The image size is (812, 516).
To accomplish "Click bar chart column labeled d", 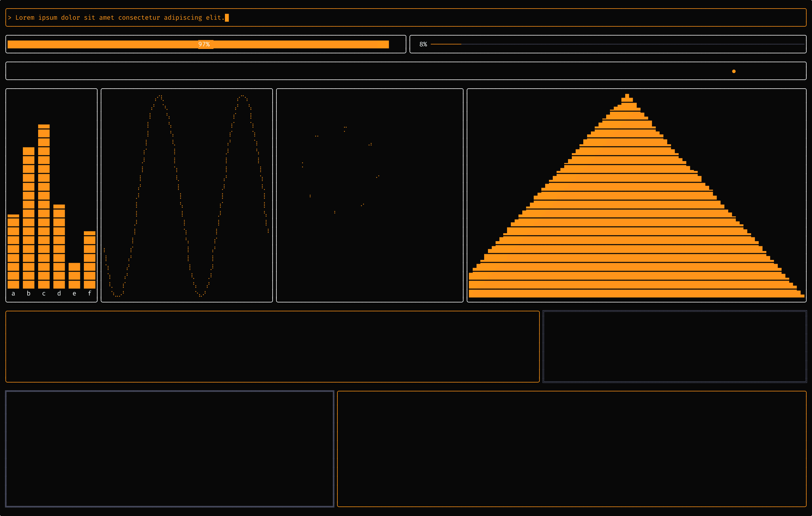I will (x=59, y=246).
